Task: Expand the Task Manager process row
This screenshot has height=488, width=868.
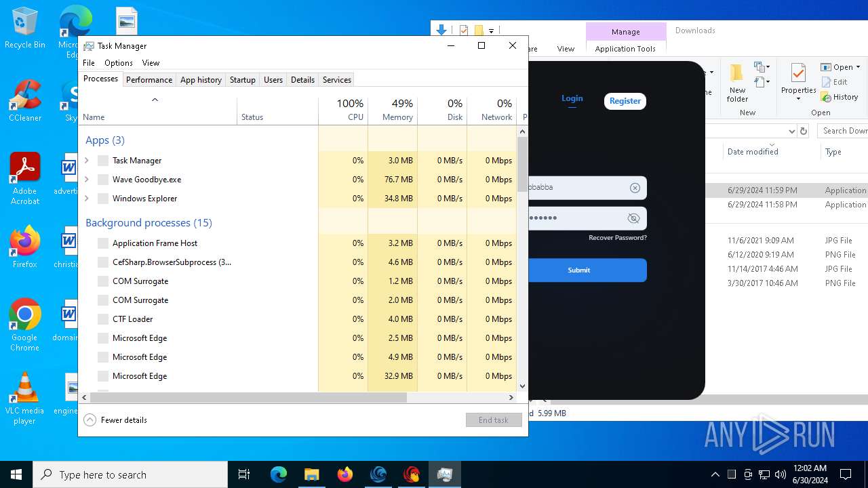Action: (x=87, y=161)
